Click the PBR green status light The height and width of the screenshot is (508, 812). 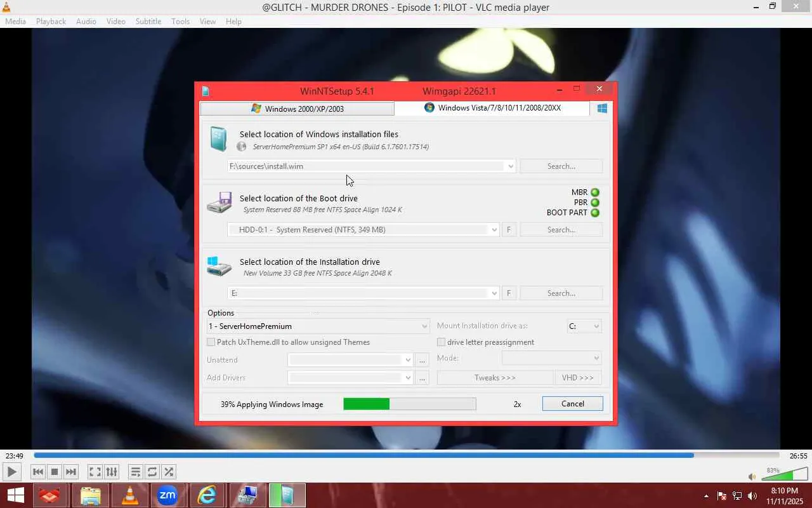tap(595, 203)
